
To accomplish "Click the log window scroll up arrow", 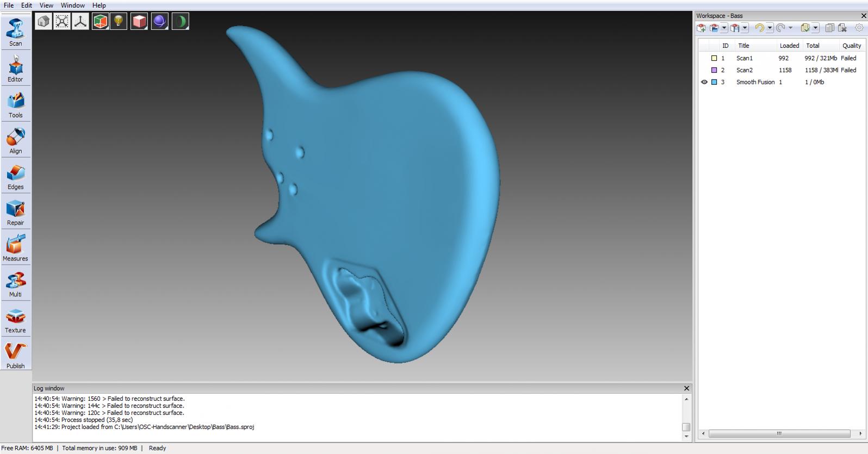I will click(686, 399).
